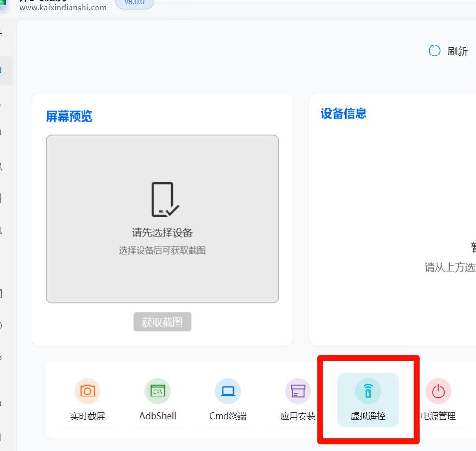Open the 应用安装 app installation tool
Viewport: 476px width, 451px height.
pos(297,400)
